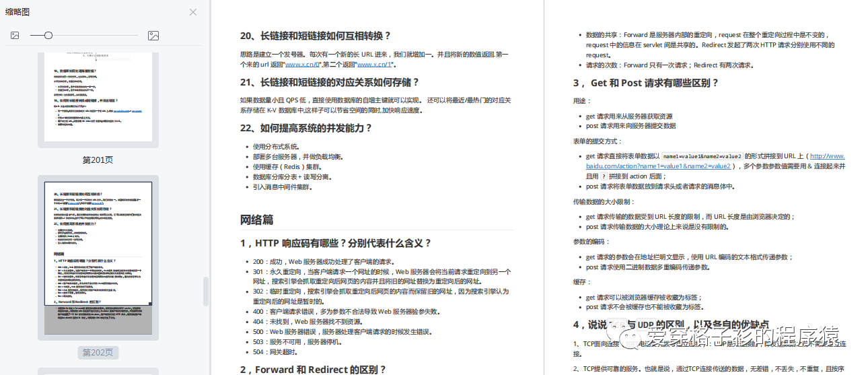
Task: Click bullet 使用分布式系统。
Action: click(x=277, y=146)
